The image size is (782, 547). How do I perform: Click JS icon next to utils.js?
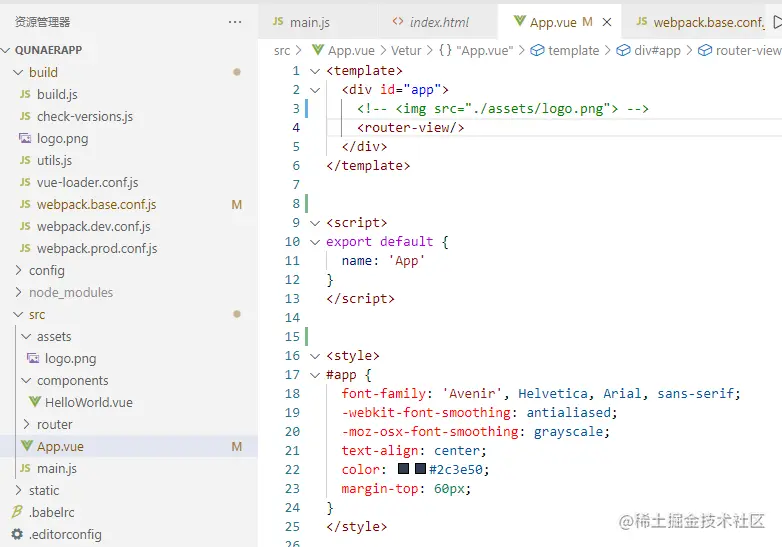point(25,160)
